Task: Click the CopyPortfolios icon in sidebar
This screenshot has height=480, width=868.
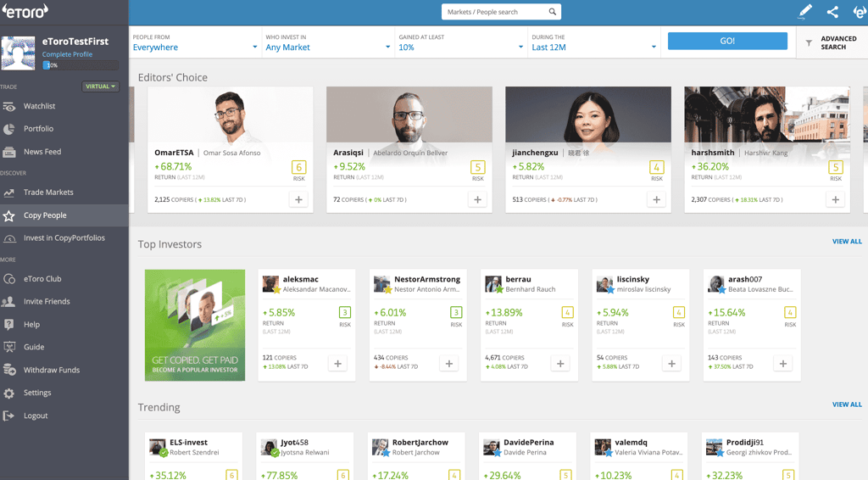Action: point(8,238)
